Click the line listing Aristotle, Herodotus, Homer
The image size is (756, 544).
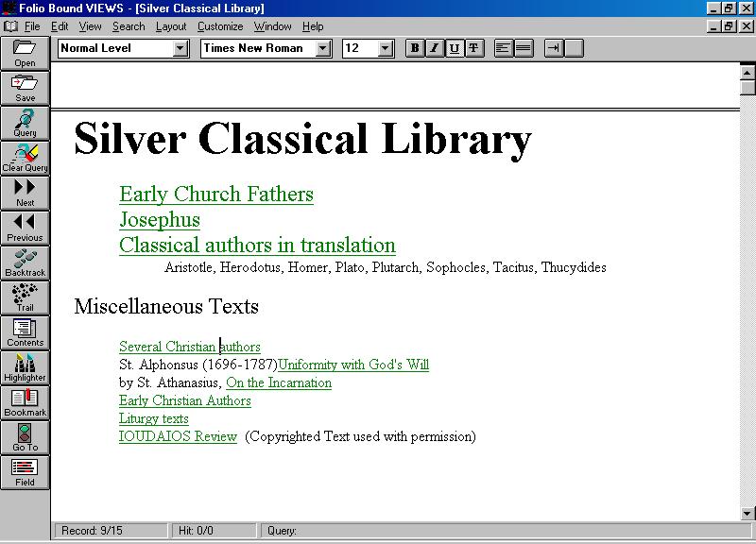pos(386,267)
